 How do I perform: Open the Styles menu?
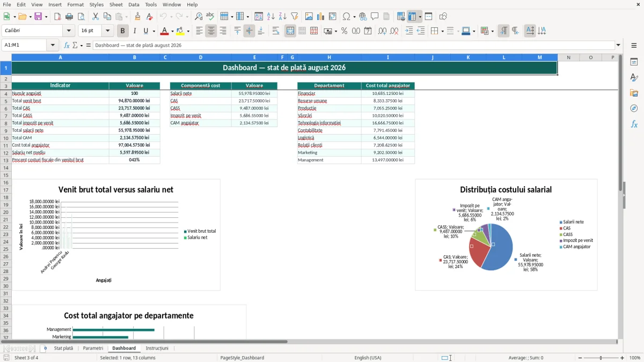coord(97,4)
